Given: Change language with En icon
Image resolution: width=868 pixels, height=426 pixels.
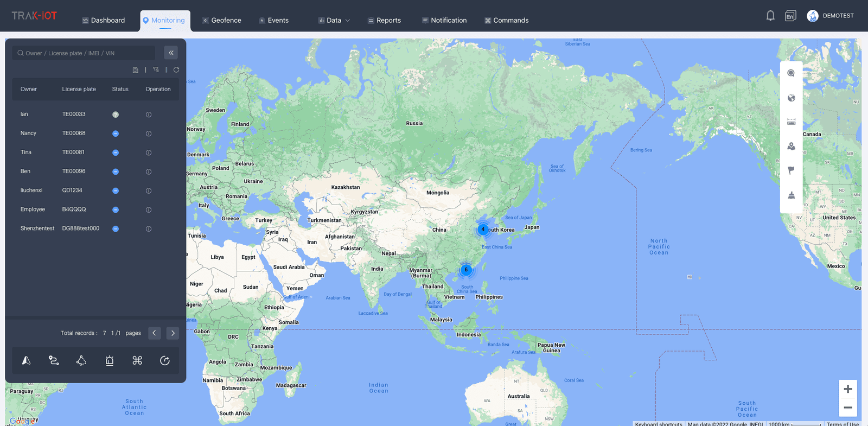Looking at the screenshot, I should (x=790, y=16).
